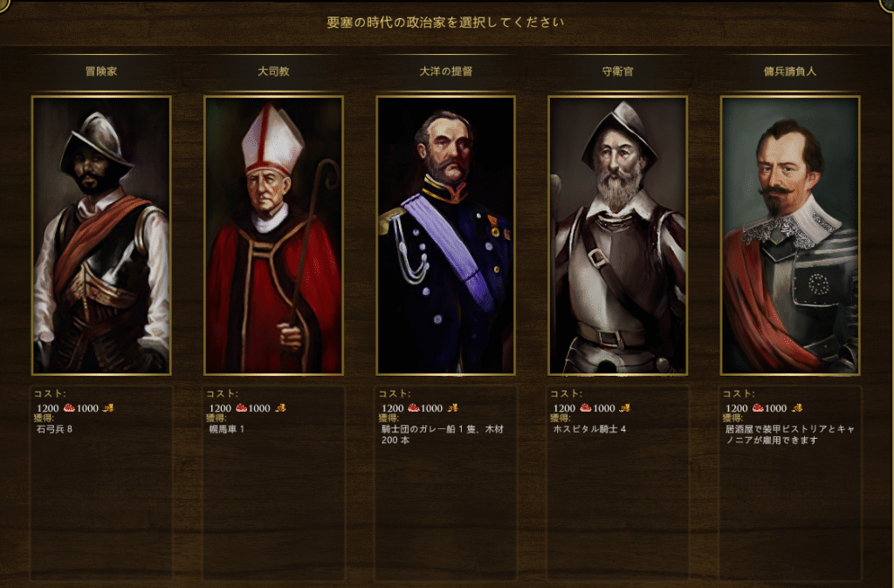The width and height of the screenshot is (894, 588).
Task: Click the 冒険家 title label
Action: [101, 72]
